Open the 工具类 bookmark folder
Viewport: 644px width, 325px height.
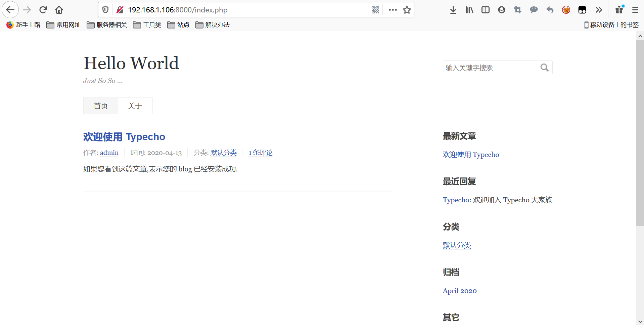point(147,25)
